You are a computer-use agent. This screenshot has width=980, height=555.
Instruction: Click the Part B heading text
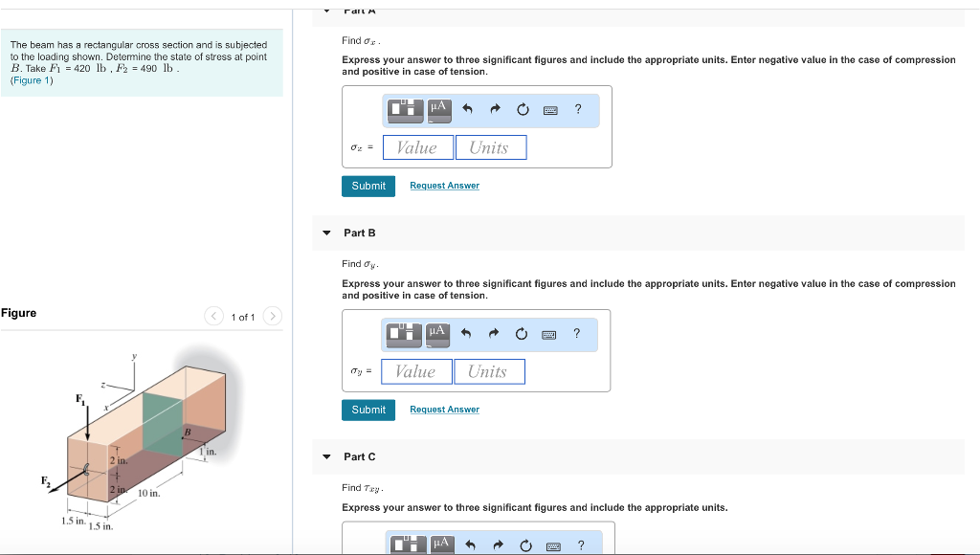tap(360, 233)
